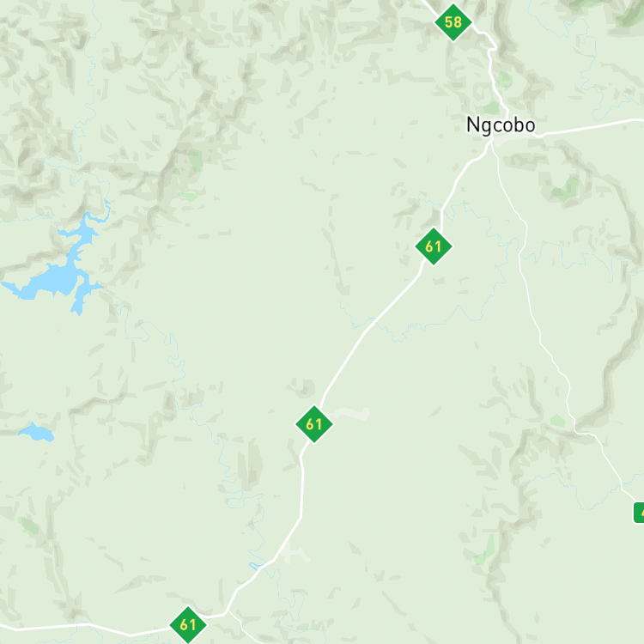644x644 pixels.
Task: Click the road junction below Ngcobo label
Action: click(x=492, y=142)
